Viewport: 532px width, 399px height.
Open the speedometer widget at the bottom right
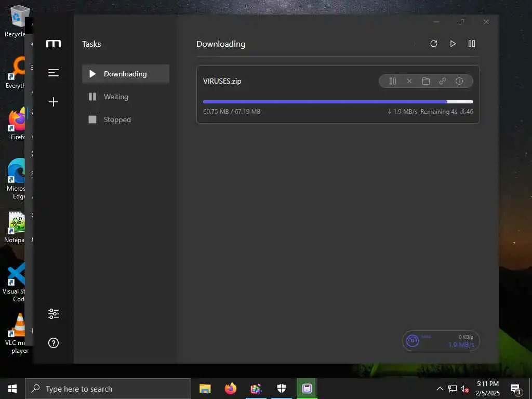[x=441, y=341]
